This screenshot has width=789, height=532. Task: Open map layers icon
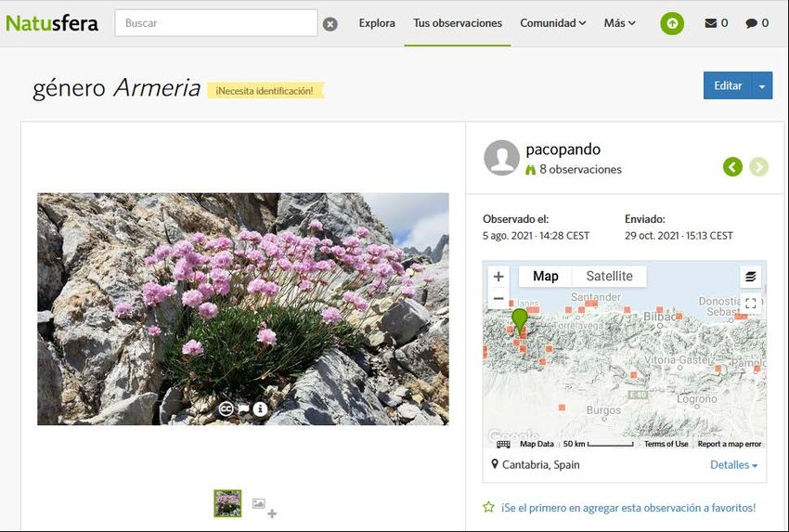[750, 277]
